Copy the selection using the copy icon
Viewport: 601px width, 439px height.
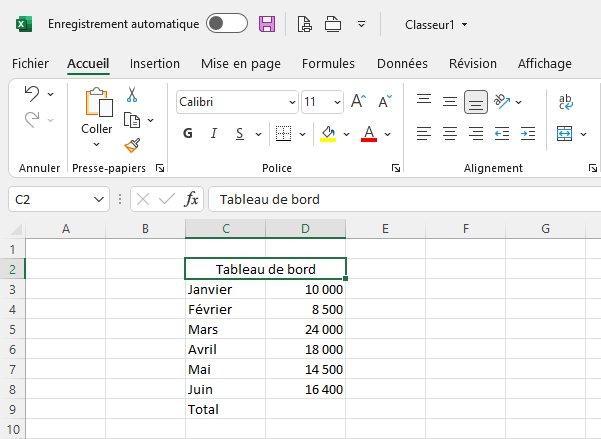(x=132, y=120)
